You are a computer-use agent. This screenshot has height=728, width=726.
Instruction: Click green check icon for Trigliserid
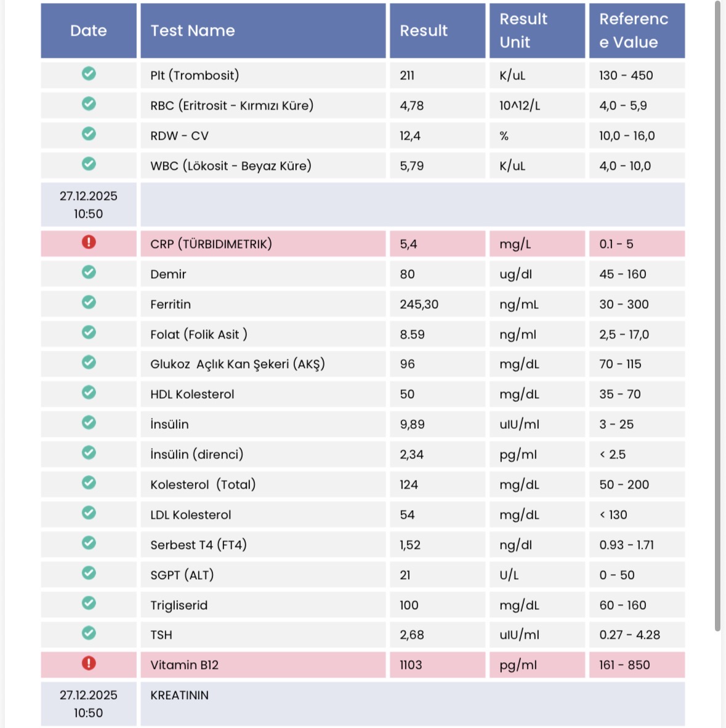89,603
